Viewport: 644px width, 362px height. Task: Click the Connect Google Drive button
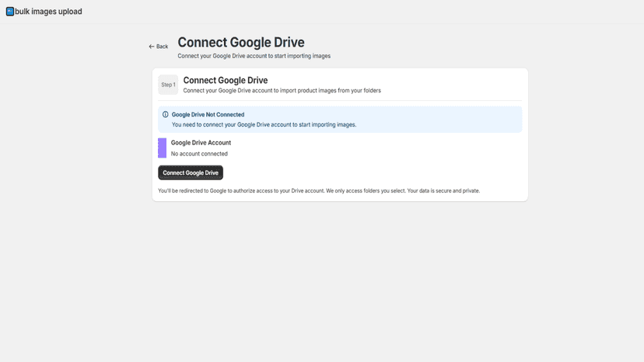pyautogui.click(x=191, y=172)
